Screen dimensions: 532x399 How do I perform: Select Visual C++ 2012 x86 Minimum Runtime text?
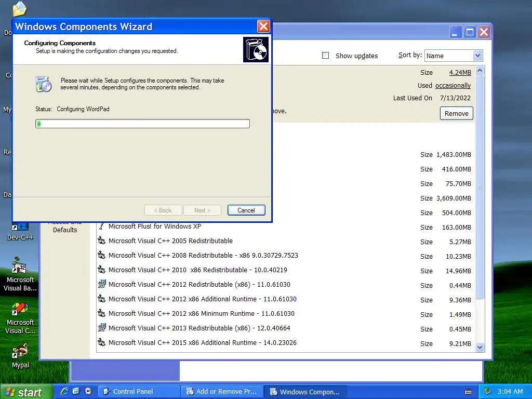tap(202, 314)
